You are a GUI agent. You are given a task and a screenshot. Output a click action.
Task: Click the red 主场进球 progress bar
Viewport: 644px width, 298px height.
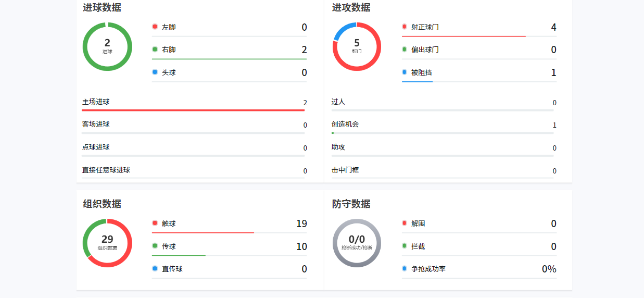point(193,110)
